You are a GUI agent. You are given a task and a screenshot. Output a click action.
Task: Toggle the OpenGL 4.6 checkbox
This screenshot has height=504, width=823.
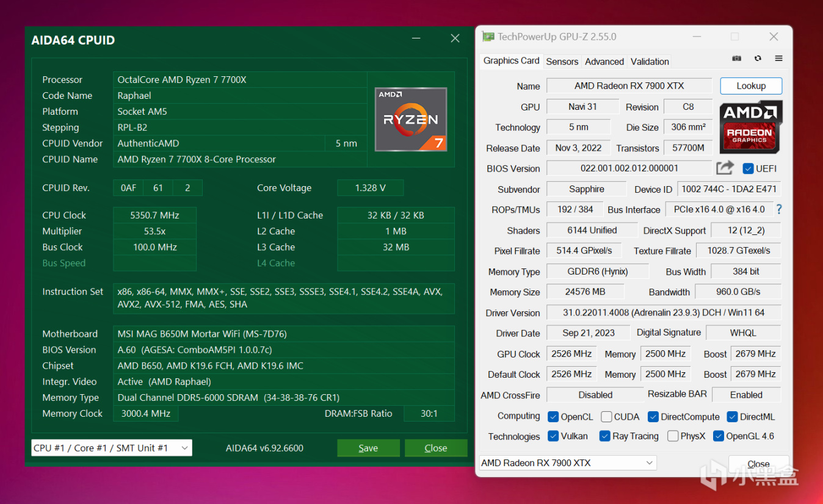coord(719,436)
